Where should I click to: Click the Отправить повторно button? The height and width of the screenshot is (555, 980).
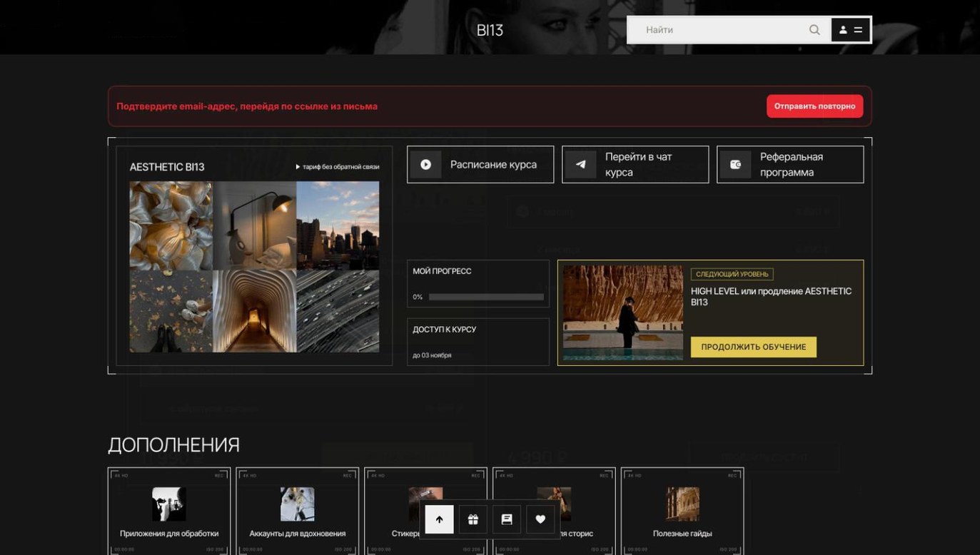pos(814,106)
